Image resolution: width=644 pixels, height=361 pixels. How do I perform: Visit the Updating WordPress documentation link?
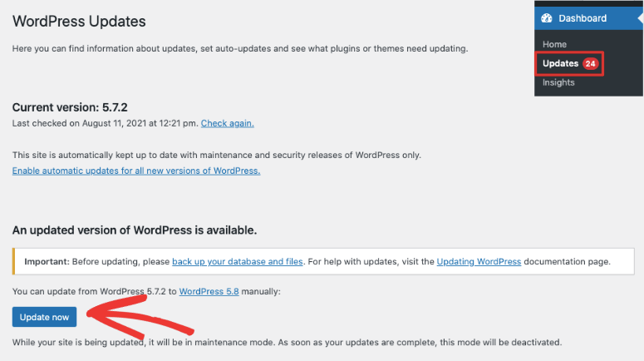tap(479, 261)
